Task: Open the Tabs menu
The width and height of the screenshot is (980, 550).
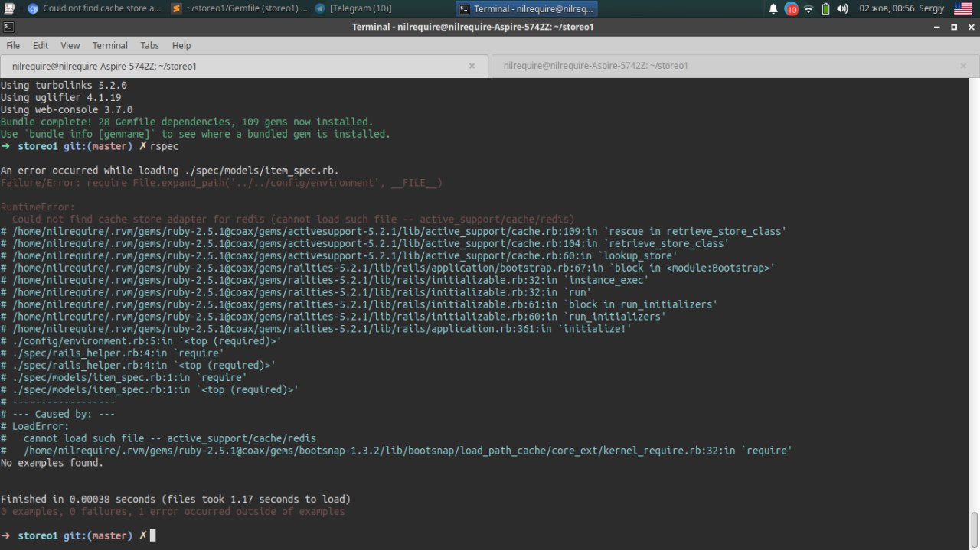Action: (x=149, y=46)
